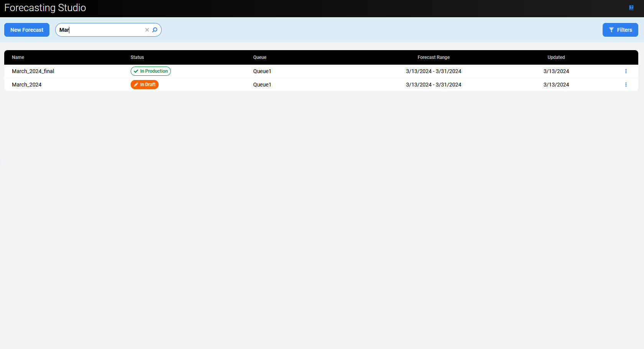
Task: Open the options menu for March_2024_final
Action: pyautogui.click(x=626, y=71)
